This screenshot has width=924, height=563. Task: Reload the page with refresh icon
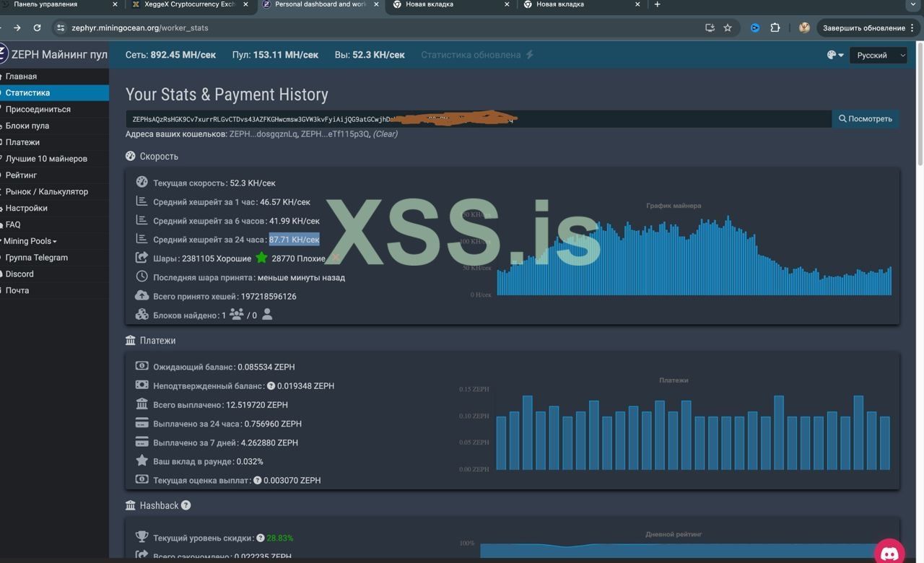coord(37,28)
